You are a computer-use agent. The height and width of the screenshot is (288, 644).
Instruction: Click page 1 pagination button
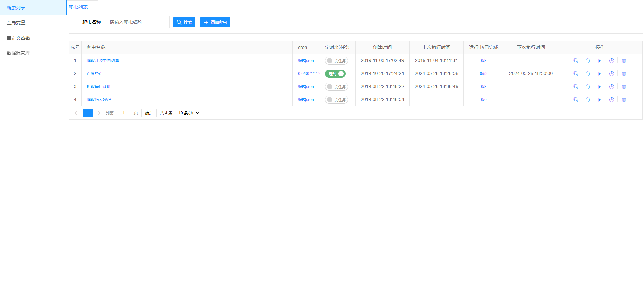pos(88,113)
